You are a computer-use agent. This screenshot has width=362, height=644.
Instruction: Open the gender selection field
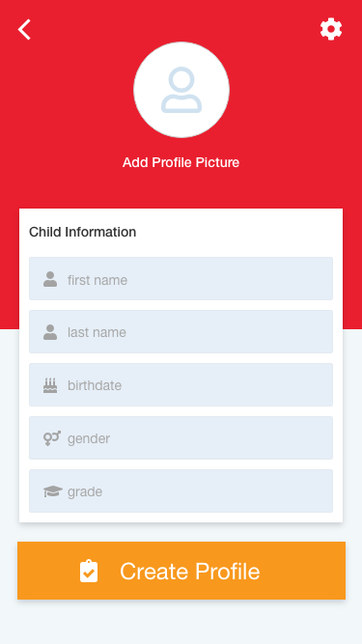pyautogui.click(x=181, y=437)
